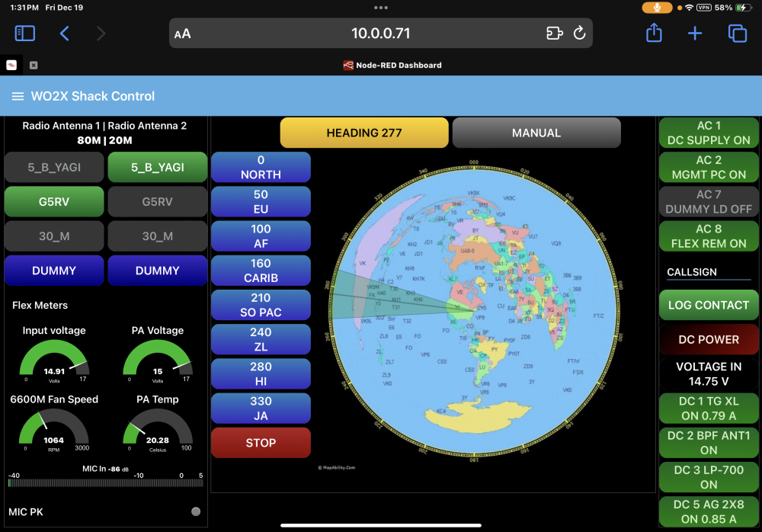Select 5_B_YAGI for Radio Antenna 2
Viewport: 762px width, 532px height.
coord(158,167)
